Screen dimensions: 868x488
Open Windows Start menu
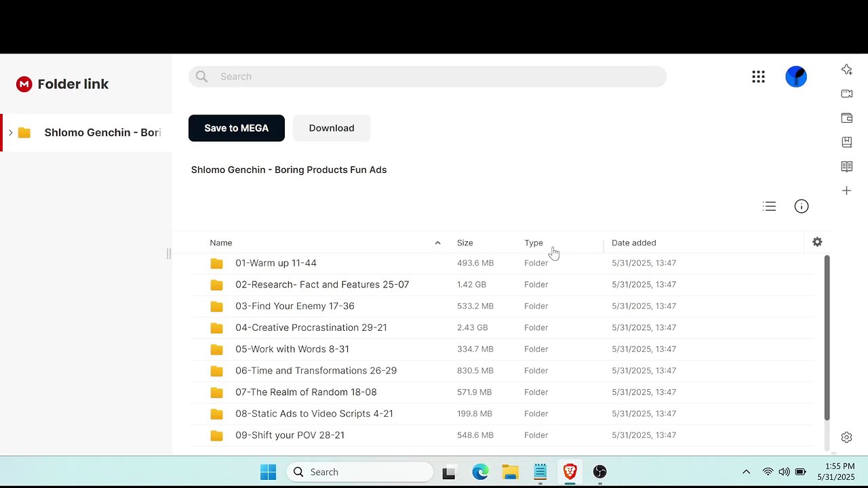tap(269, 472)
